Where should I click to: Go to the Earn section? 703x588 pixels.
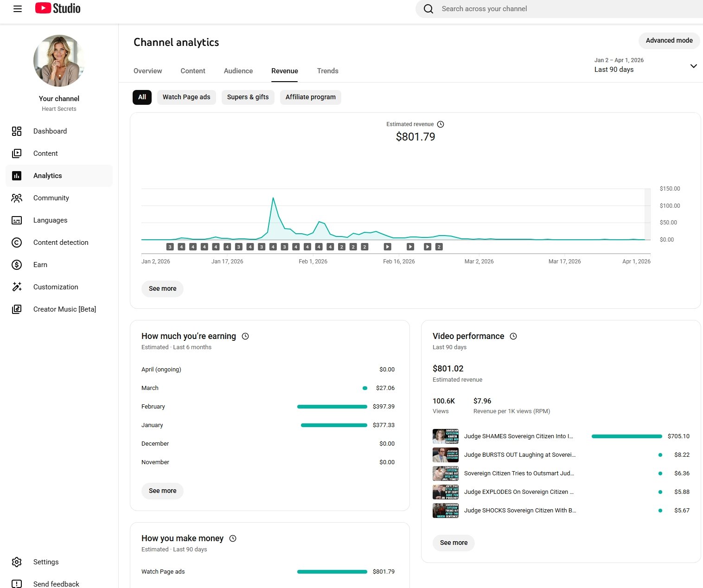(x=40, y=265)
